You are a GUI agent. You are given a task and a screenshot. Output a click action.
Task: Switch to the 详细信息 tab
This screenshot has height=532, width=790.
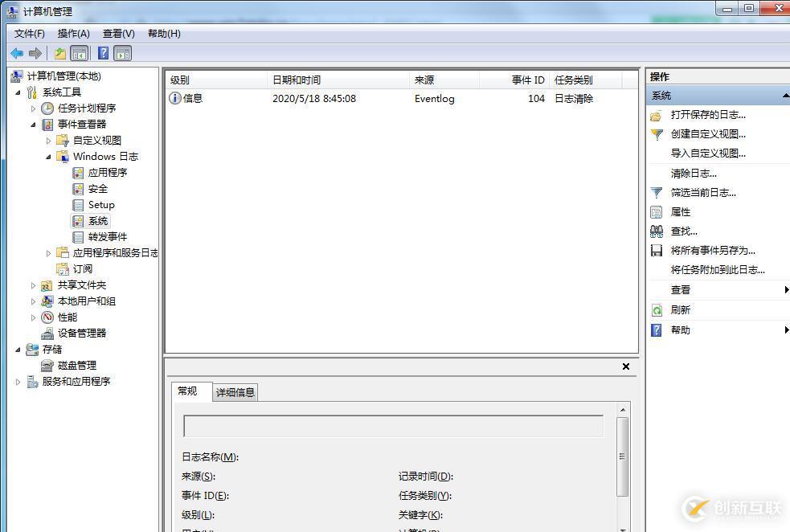(x=235, y=392)
